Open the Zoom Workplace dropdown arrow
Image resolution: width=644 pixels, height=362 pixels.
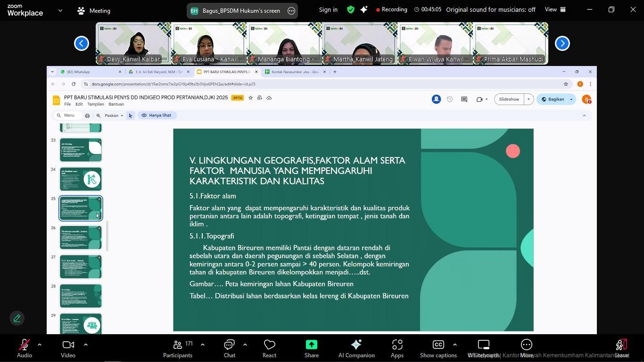[60, 10]
